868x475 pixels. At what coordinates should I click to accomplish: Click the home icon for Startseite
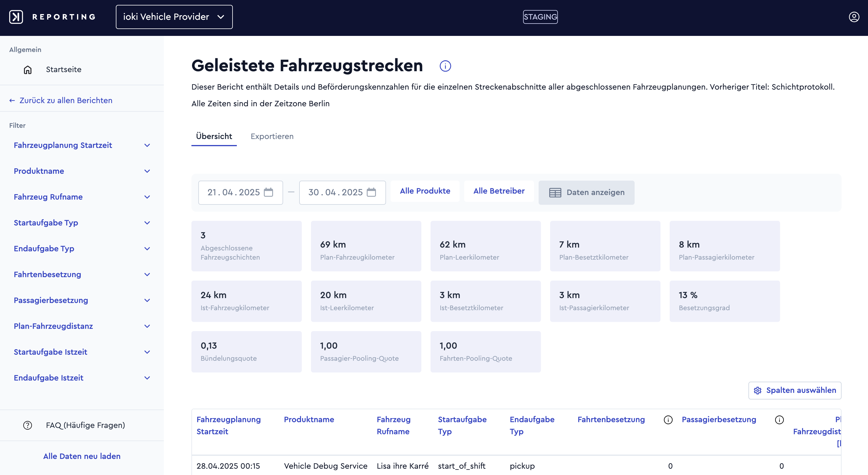[28, 70]
